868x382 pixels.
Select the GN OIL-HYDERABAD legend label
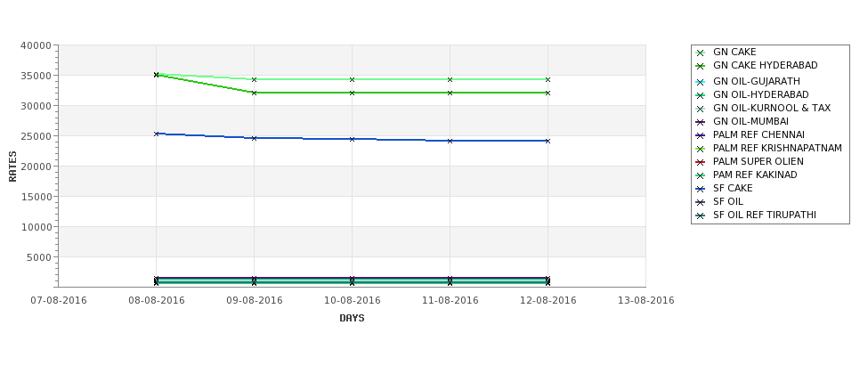click(x=760, y=94)
